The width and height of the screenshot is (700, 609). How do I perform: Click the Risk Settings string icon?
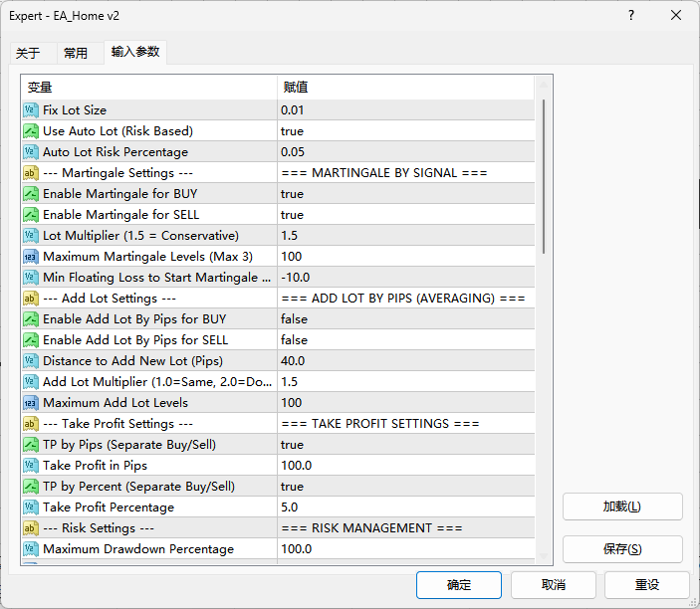click(x=31, y=528)
